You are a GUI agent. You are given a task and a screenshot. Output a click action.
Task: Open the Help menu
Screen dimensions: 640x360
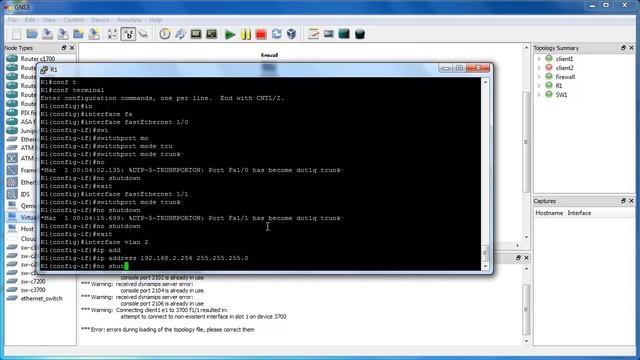click(x=156, y=20)
